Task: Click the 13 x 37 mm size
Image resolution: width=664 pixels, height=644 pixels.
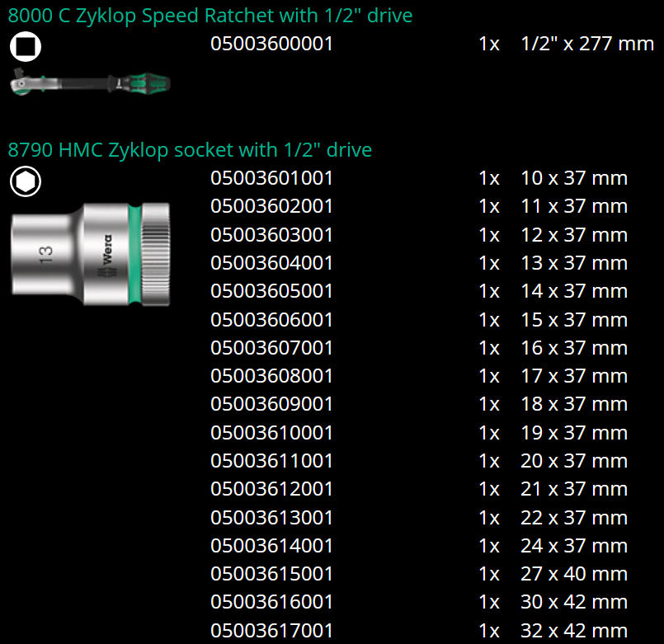Action: [x=574, y=263]
